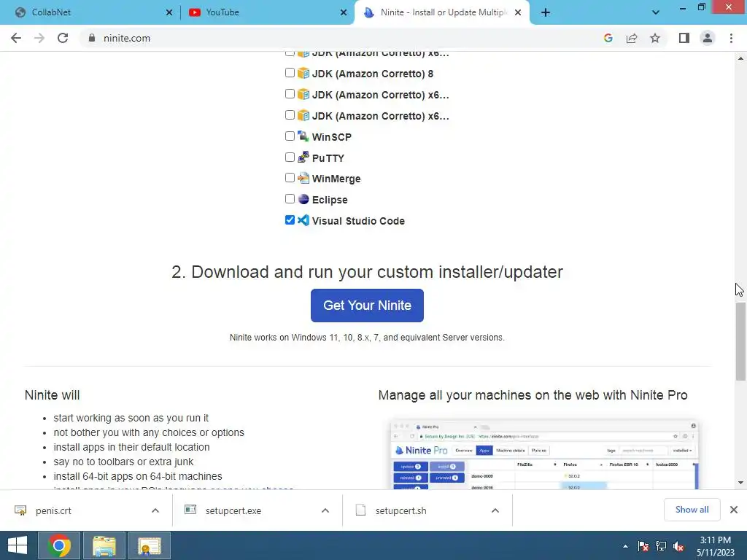
Task: Check the JDK (Amazon Corretto) 8 checkbox
Action: click(290, 73)
